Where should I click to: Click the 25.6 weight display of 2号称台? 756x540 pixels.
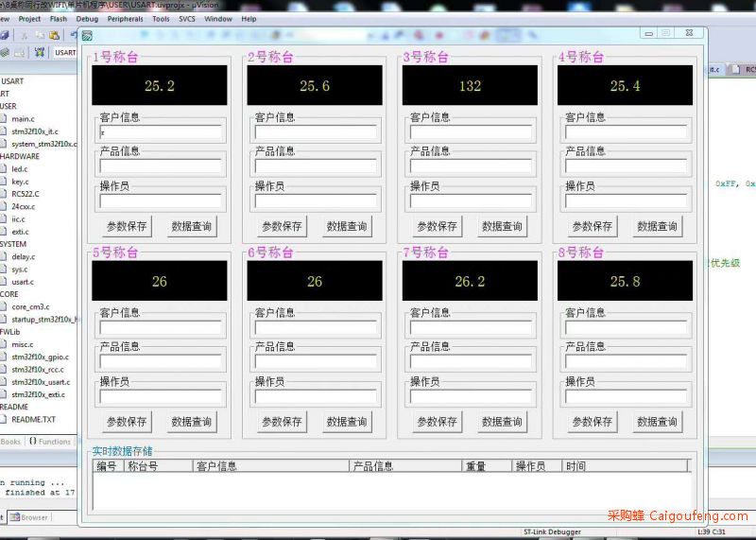pyautogui.click(x=315, y=85)
